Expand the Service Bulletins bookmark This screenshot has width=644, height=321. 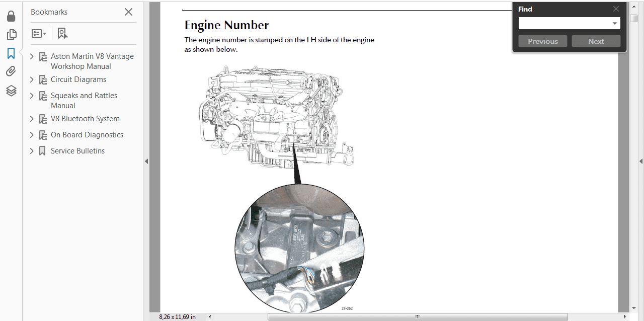(x=32, y=151)
